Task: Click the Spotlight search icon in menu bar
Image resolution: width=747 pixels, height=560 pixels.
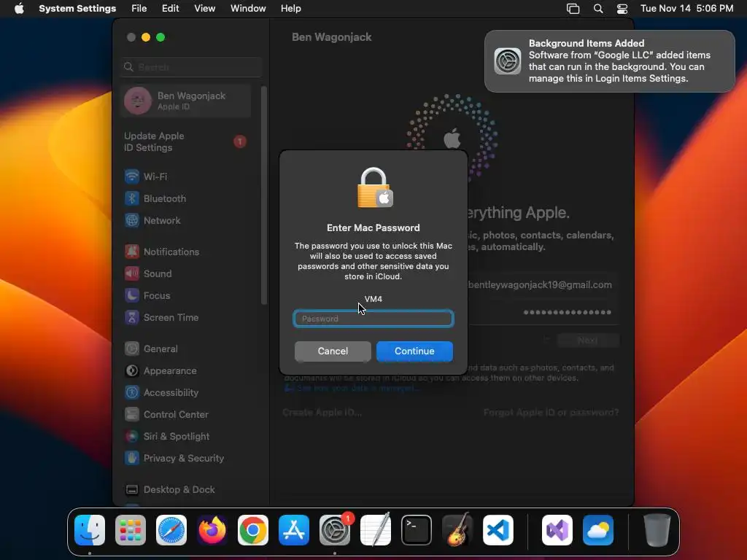Action: pos(598,9)
